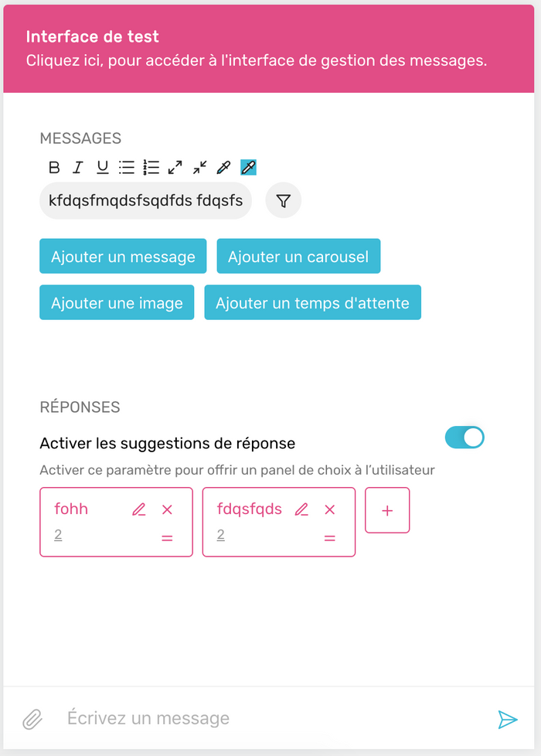Click the highlighted blue eyedropper icon
Viewport: 541px width, 756px height.
[x=248, y=167]
